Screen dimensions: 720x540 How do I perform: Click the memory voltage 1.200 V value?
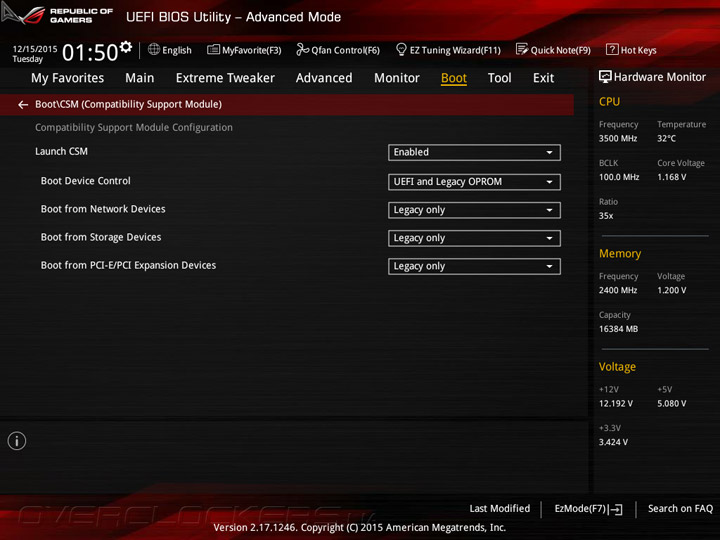(671, 291)
